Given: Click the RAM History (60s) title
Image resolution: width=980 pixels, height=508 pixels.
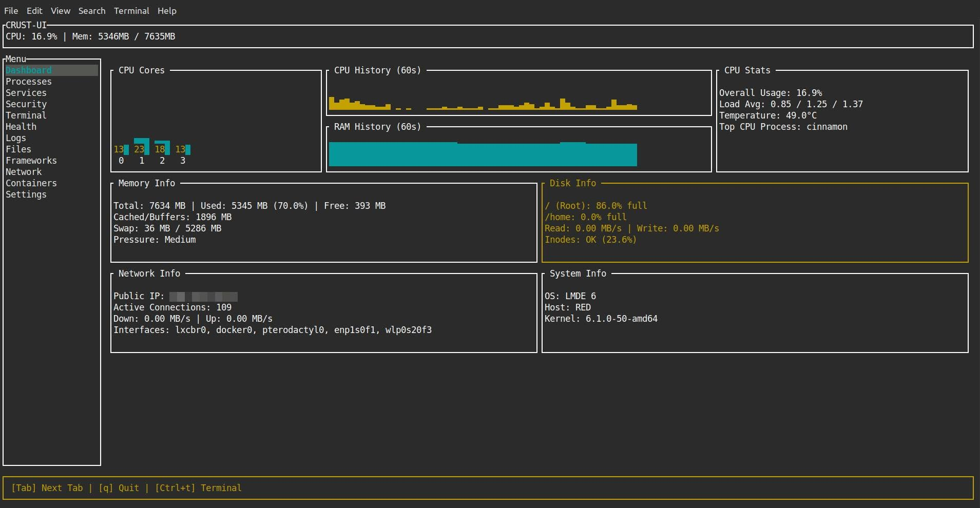Looking at the screenshot, I should (x=377, y=127).
